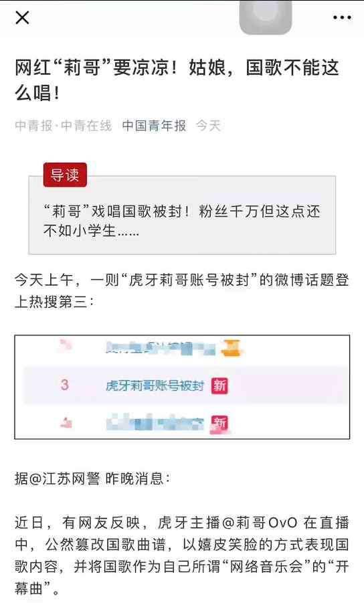This screenshot has height=603, width=364.
Task: Tap the gray rounded avatar at top
Action: click(265, 15)
